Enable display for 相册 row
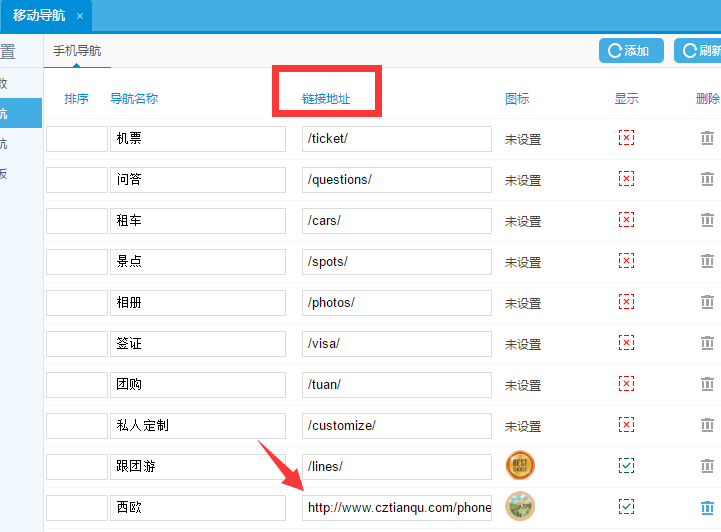Screen dimensions: 721x532 click(x=626, y=302)
